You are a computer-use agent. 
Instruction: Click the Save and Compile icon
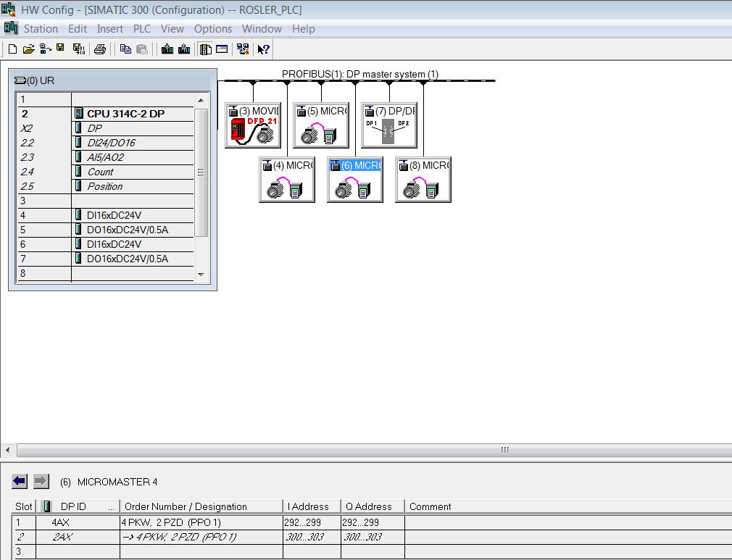pyautogui.click(x=79, y=49)
